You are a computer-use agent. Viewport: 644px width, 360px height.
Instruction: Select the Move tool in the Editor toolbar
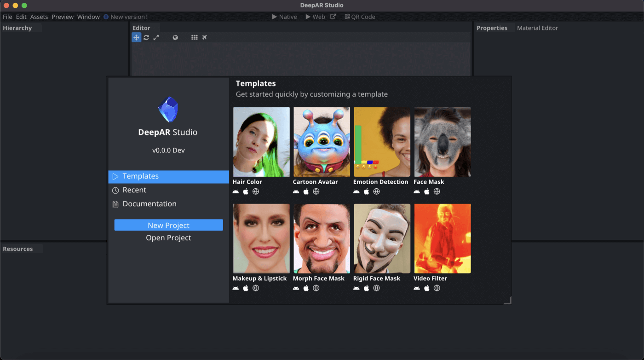[136, 37]
